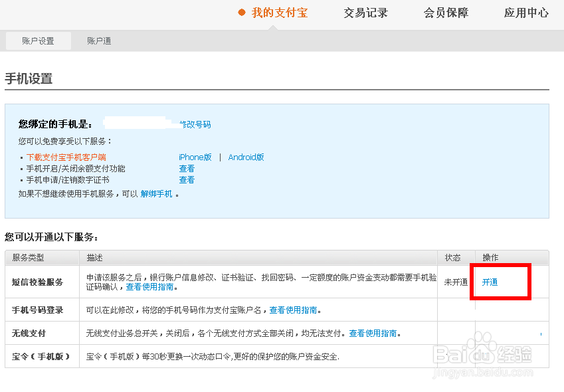
Task: Open 查看使用指南 in 短信校验服务 row
Action: pyautogui.click(x=149, y=286)
